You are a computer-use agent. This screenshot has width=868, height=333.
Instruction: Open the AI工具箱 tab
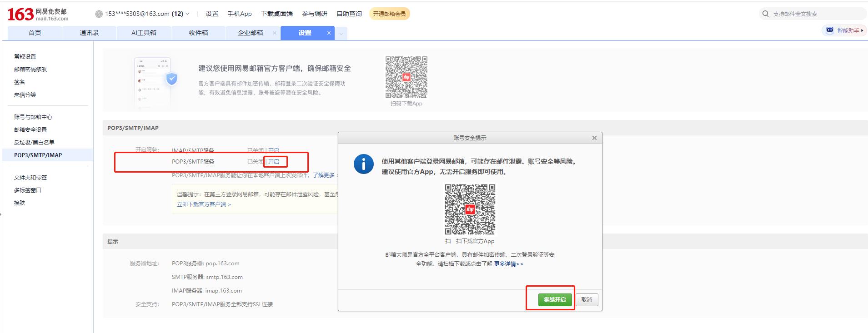click(x=144, y=33)
